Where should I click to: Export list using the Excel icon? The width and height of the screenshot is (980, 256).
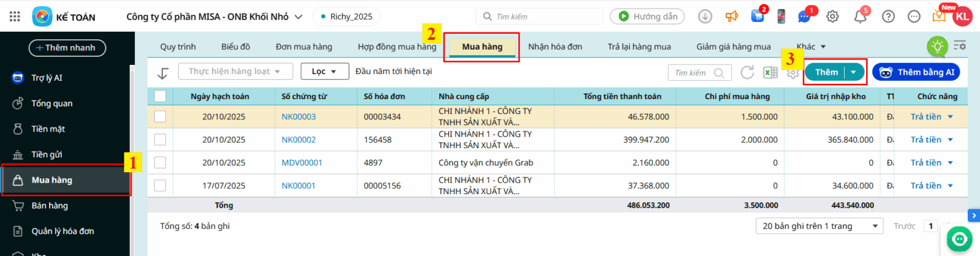(770, 73)
